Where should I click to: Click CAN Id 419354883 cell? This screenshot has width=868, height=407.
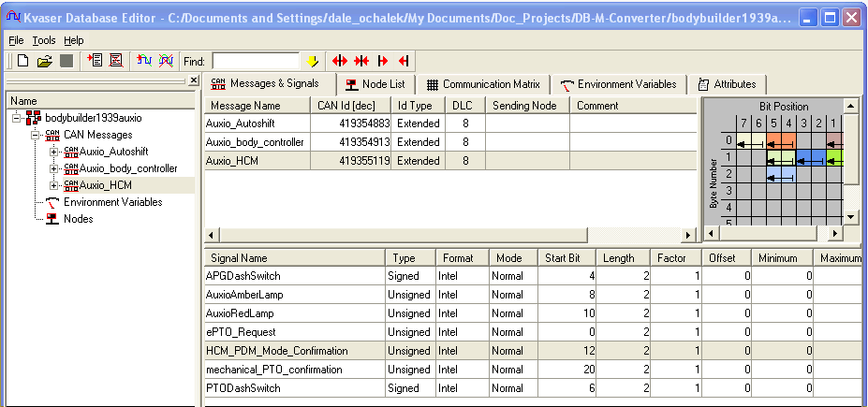click(x=351, y=124)
